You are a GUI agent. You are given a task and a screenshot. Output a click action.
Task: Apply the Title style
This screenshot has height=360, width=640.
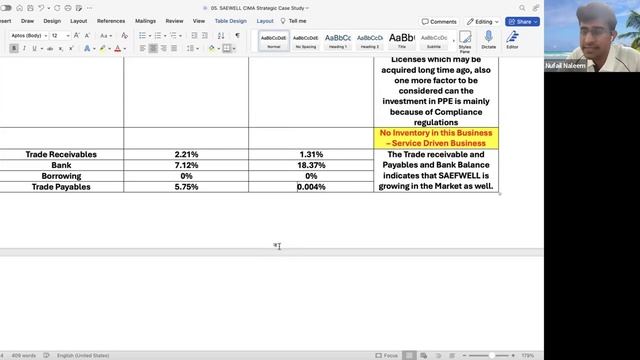coord(402,41)
